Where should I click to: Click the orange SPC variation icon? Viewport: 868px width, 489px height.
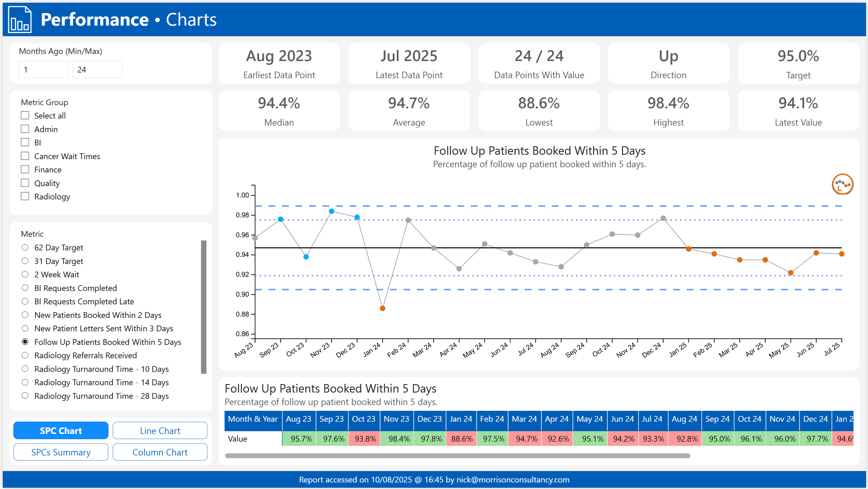tap(842, 184)
